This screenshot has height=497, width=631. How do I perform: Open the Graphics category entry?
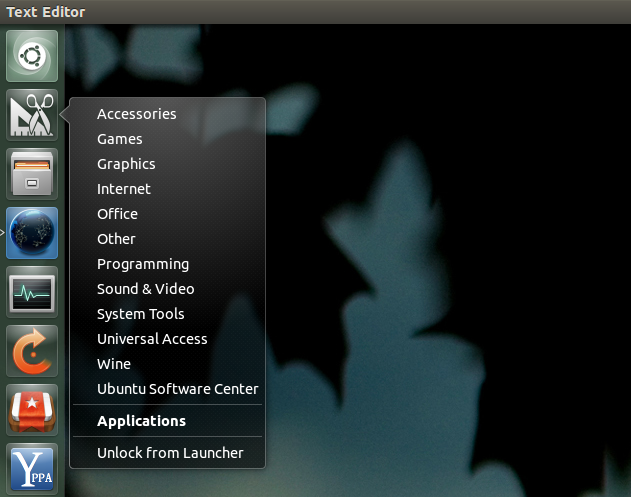click(167, 164)
